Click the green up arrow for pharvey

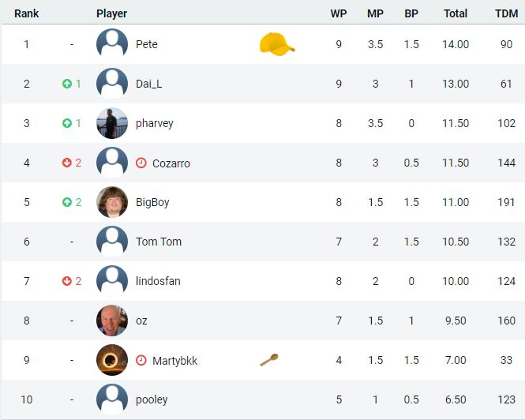[x=67, y=123]
